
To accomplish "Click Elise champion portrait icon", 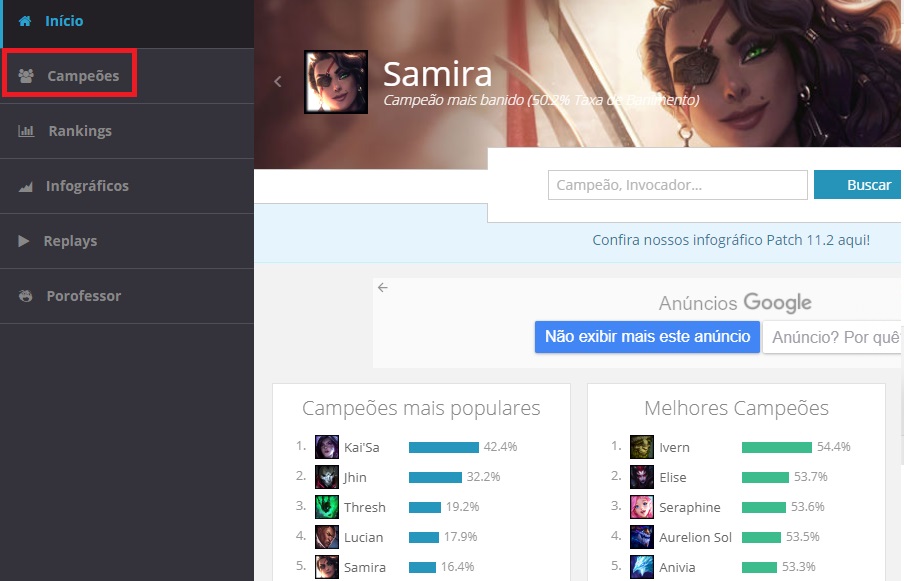I will (642, 477).
